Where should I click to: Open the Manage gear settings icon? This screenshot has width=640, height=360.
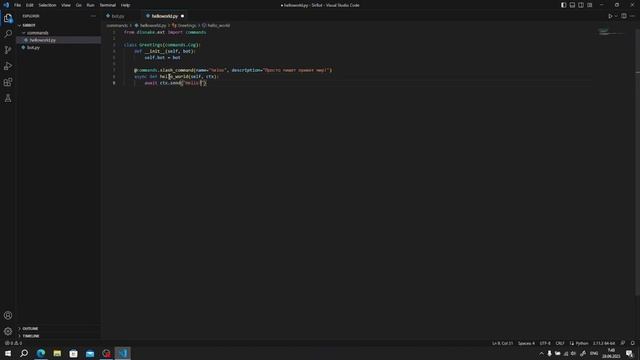point(8,331)
